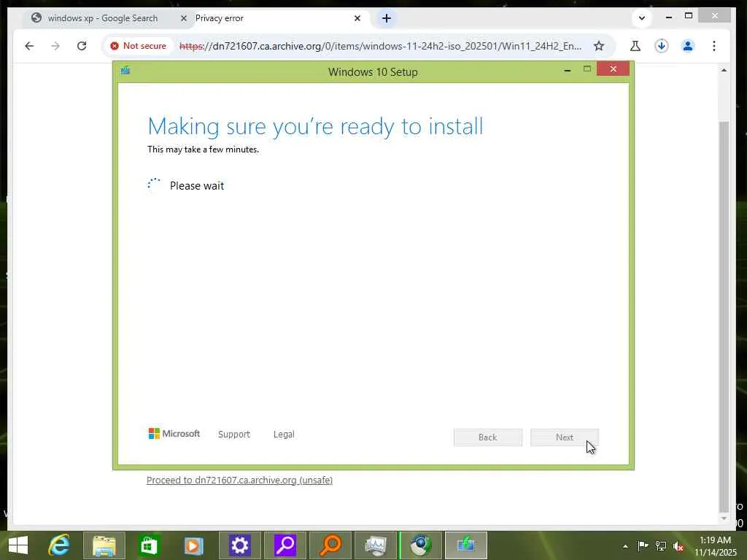
Task: Open PC settings gear on taskbar
Action: tap(239, 545)
